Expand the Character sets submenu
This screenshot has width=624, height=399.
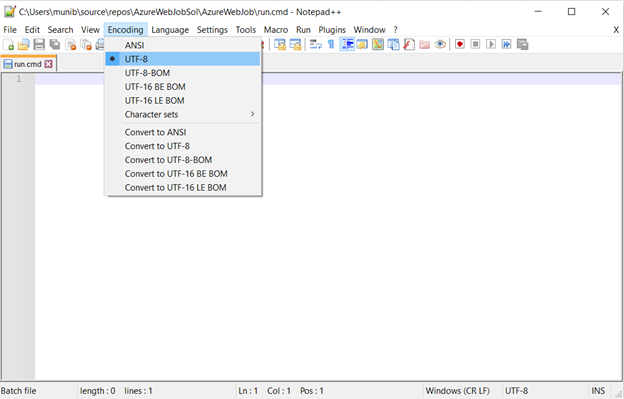[183, 115]
